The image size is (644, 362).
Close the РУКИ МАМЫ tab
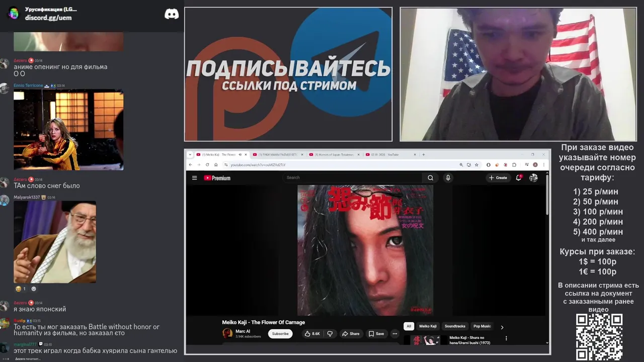tap(302, 154)
